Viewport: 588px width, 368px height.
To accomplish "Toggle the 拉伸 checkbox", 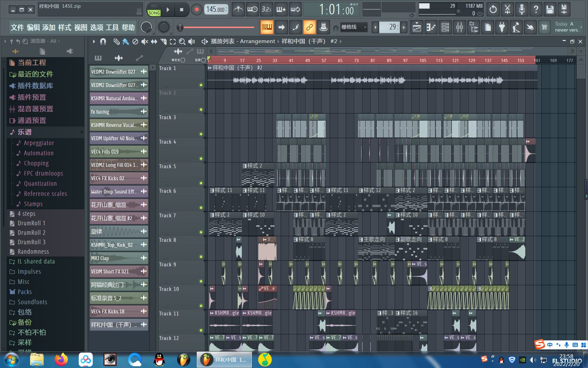I will coord(203,60).
